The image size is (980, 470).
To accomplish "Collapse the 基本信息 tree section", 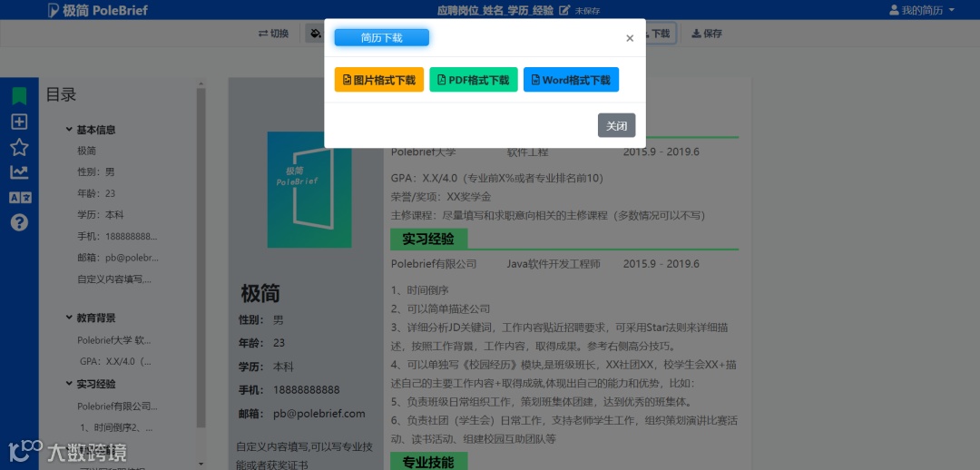I will click(x=69, y=130).
